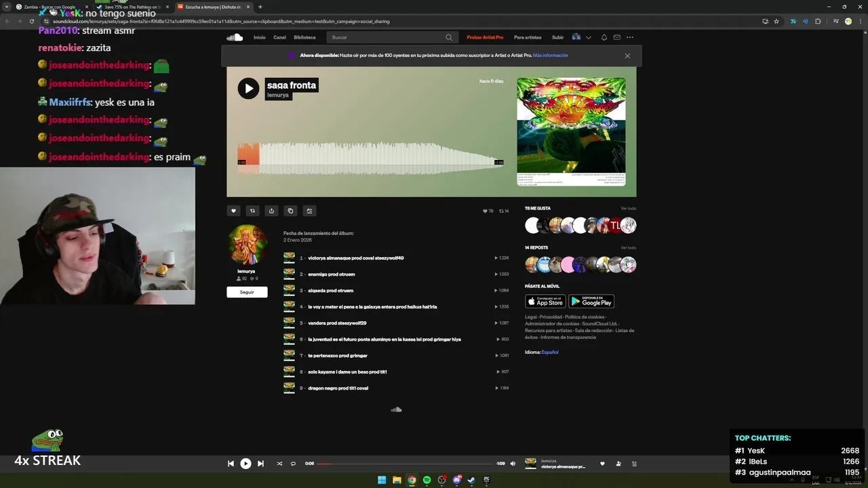Change the language via Español link
868x488 pixels.
(550, 352)
